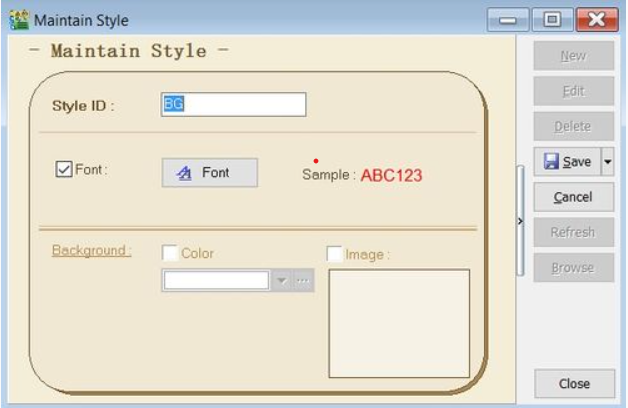Enable the background Color checkbox
The width and height of the screenshot is (628, 408).
(x=169, y=254)
